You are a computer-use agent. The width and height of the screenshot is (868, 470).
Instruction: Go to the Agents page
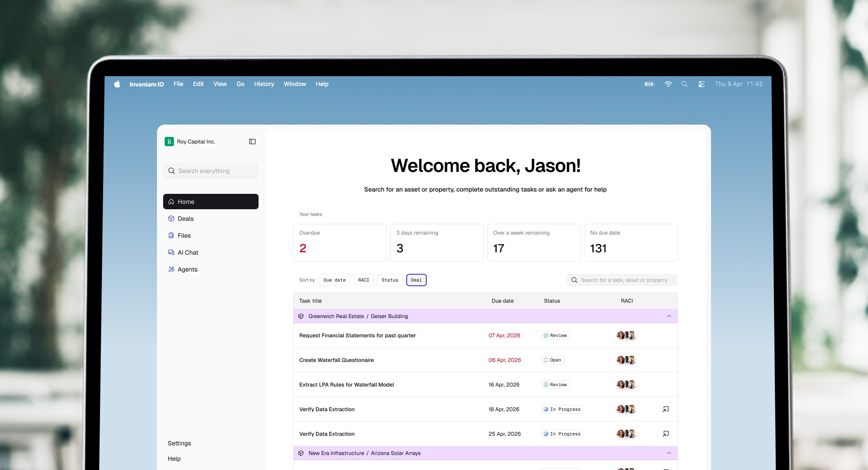(187, 269)
